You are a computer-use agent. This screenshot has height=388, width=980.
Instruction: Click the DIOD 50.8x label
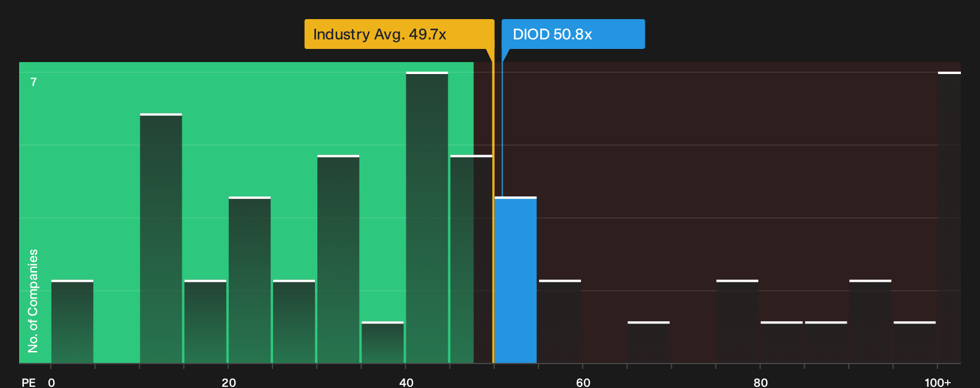[573, 34]
